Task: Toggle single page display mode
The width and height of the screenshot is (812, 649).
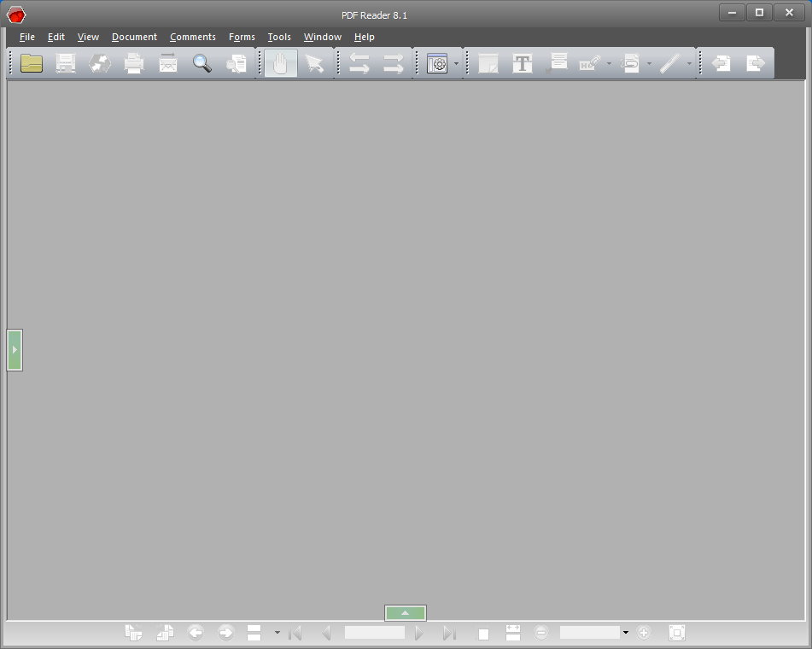Action: 482,632
